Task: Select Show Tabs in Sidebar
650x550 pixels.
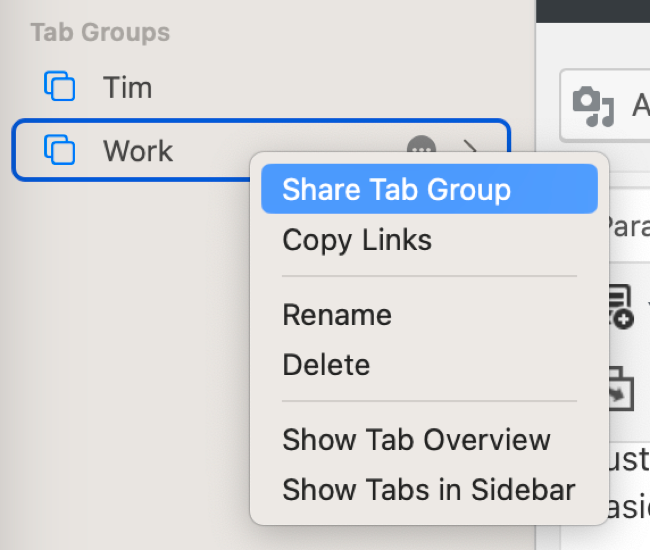Action: (x=428, y=490)
